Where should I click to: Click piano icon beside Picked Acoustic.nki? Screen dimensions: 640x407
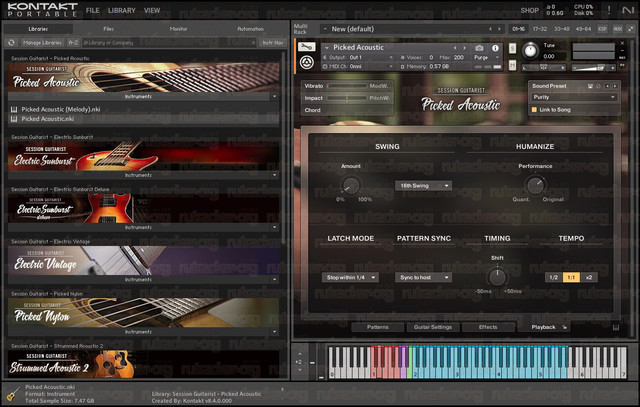14,119
